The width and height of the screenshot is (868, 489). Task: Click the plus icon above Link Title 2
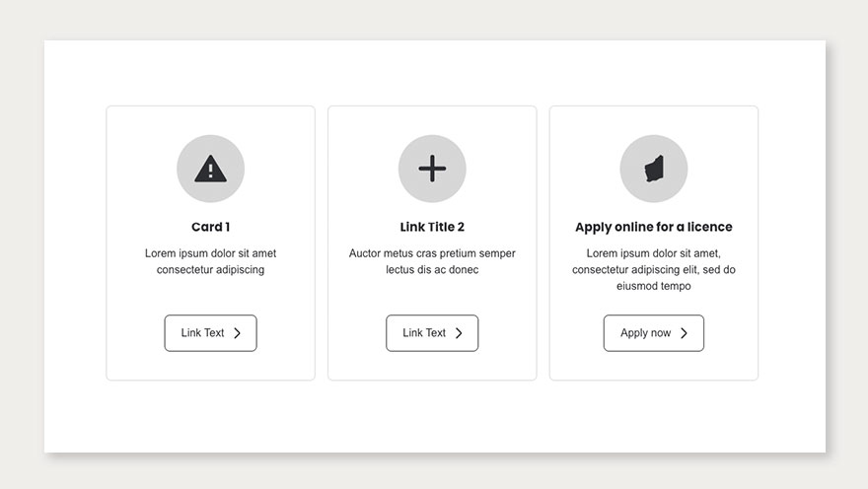[432, 170]
